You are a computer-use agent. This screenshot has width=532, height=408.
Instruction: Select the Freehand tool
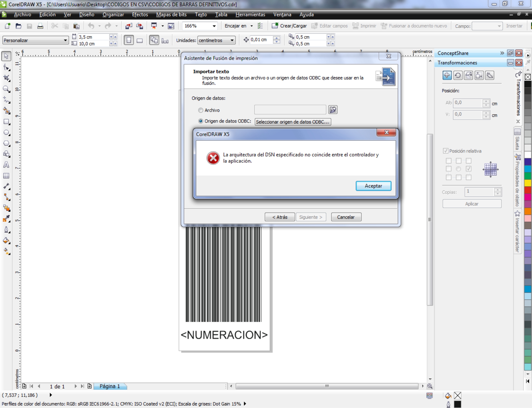coord(6,100)
